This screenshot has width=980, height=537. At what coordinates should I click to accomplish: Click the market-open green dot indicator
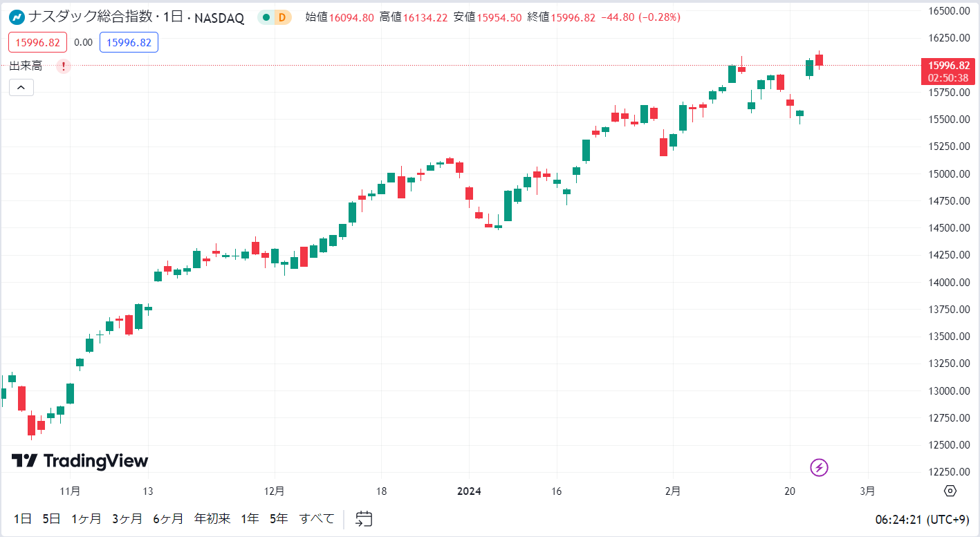pyautogui.click(x=266, y=17)
